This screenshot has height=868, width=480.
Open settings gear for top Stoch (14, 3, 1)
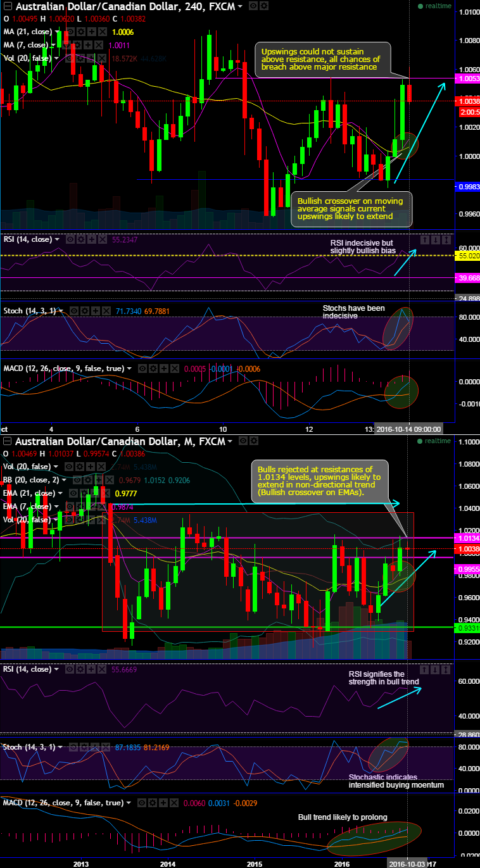84,311
